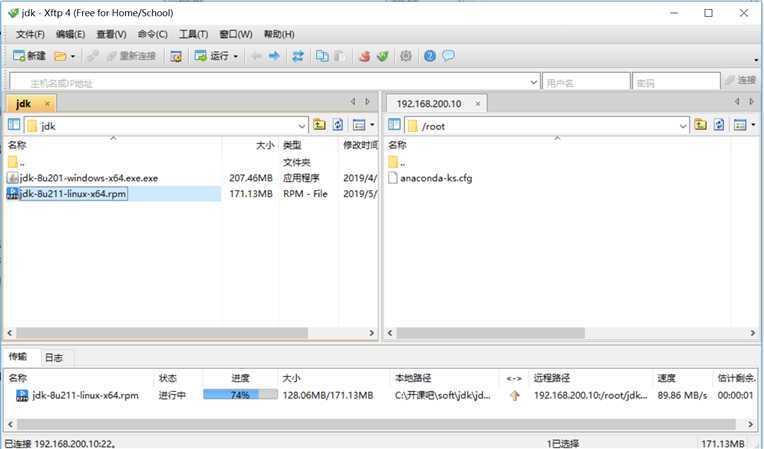This screenshot has width=764, height=449.
Task: Close the 192.168.200.10 tab
Action: click(x=478, y=104)
